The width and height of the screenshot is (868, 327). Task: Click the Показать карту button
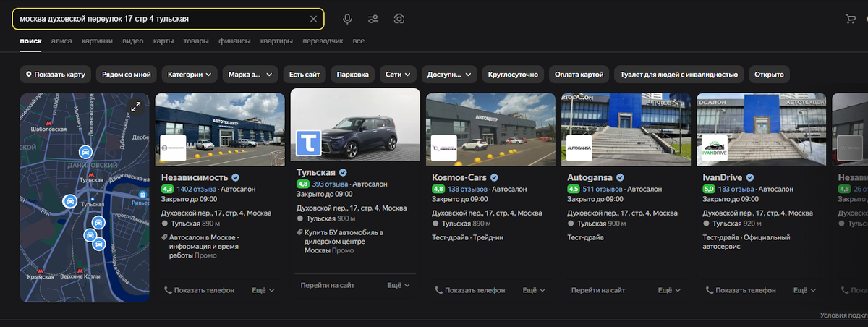pos(56,74)
